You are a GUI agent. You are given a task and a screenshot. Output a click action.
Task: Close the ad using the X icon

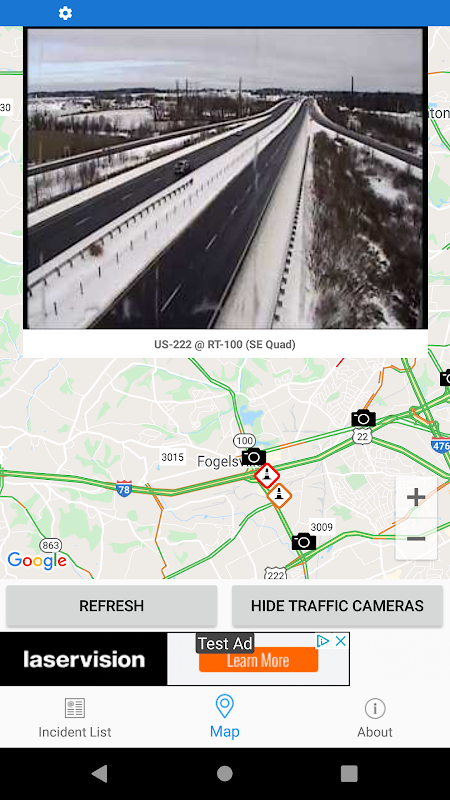(x=340, y=641)
